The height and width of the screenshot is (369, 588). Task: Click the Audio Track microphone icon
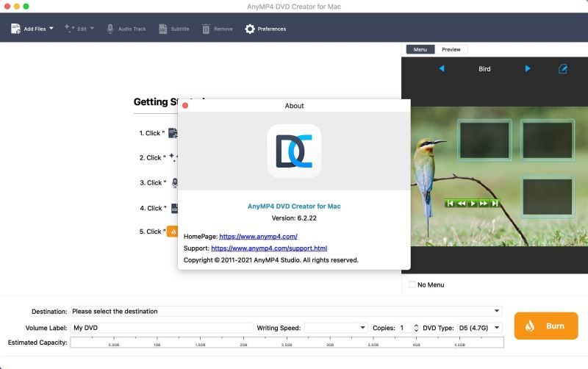click(110, 29)
